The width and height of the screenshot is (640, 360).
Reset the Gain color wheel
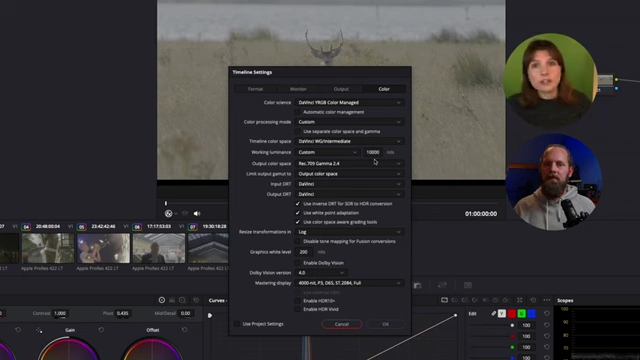[101, 330]
